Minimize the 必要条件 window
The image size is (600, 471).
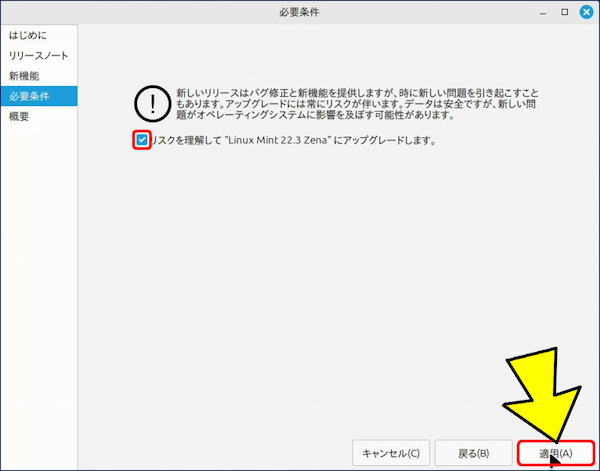point(543,13)
